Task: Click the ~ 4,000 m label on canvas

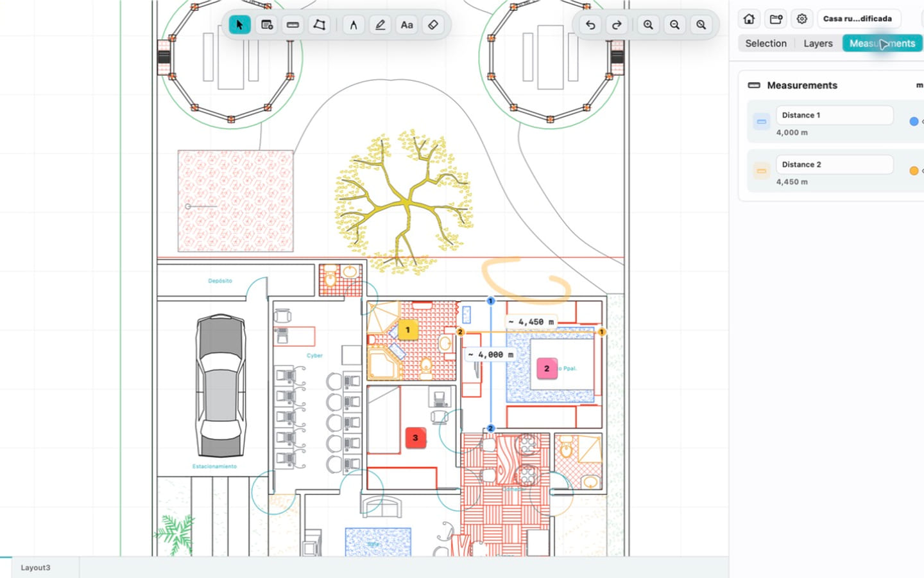Action: pyautogui.click(x=490, y=355)
